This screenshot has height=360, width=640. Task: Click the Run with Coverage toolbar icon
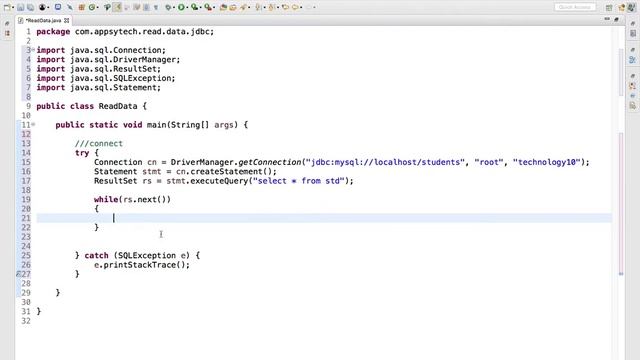(195, 7)
